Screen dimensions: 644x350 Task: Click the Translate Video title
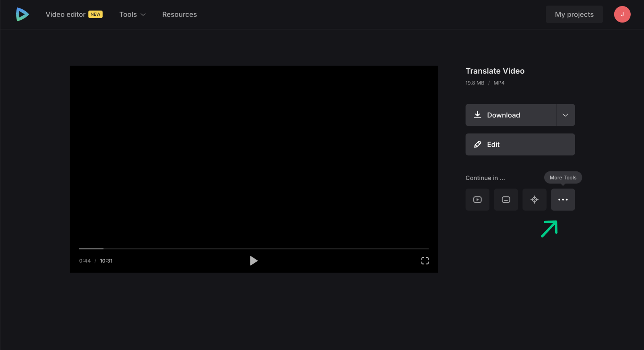coord(495,71)
